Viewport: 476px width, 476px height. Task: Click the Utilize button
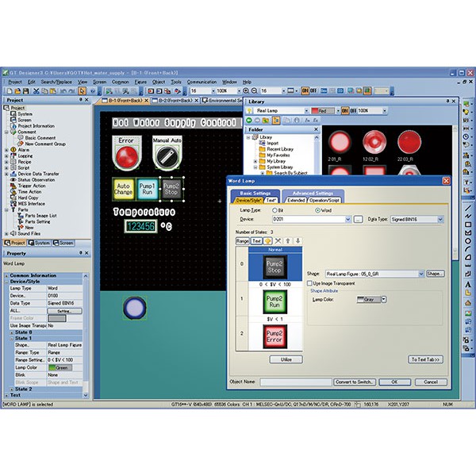286,359
